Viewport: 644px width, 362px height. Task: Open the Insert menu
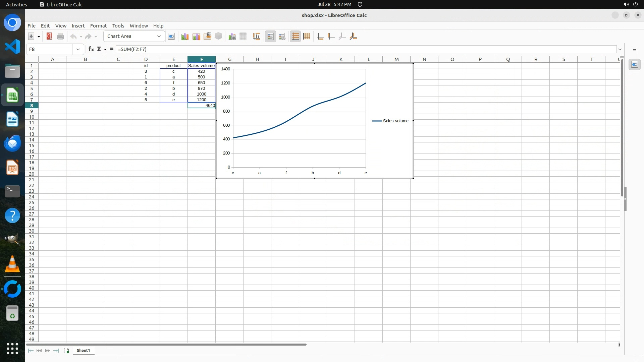pyautogui.click(x=78, y=26)
